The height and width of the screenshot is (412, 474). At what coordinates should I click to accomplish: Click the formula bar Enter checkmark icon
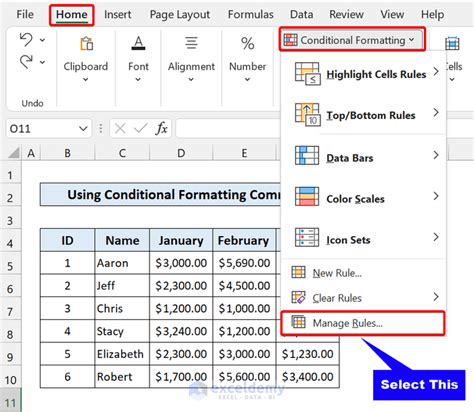(x=141, y=128)
